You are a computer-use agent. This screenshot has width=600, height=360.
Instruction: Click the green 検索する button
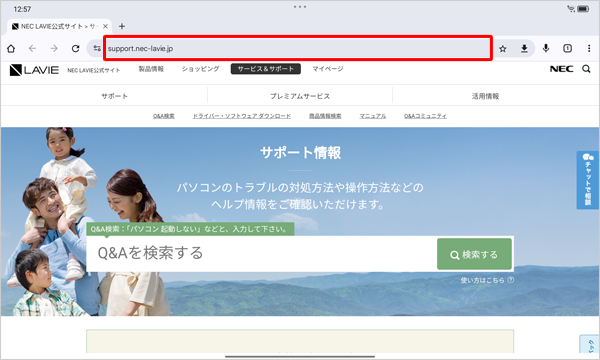click(x=474, y=254)
